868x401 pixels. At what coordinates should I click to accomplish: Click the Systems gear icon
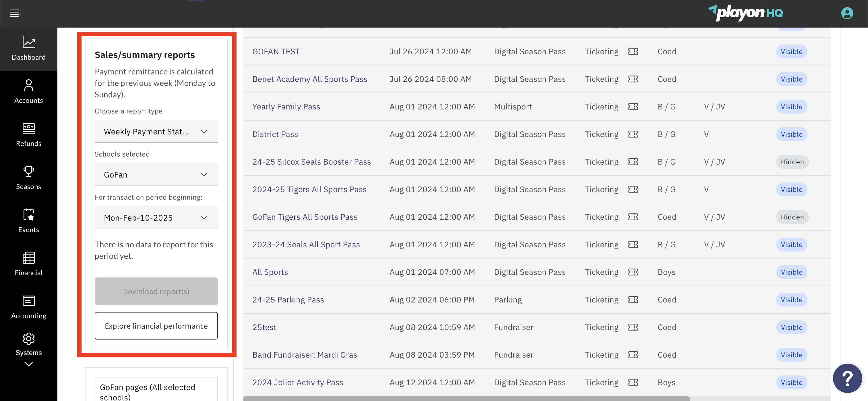tap(29, 339)
